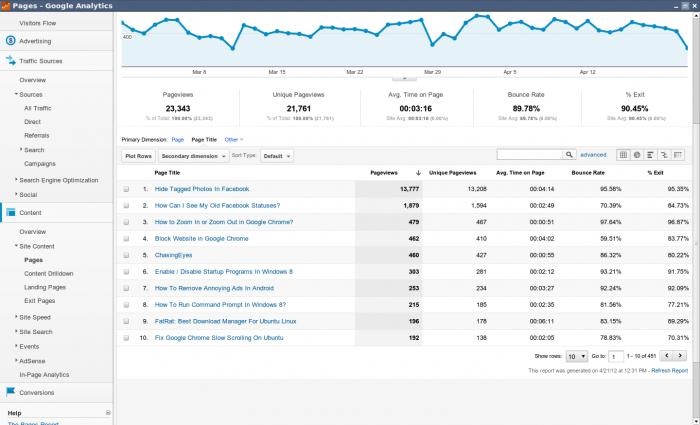Tick checkbox for Remove Annoying Ads In Android
The image size is (700, 425).
[126, 288]
